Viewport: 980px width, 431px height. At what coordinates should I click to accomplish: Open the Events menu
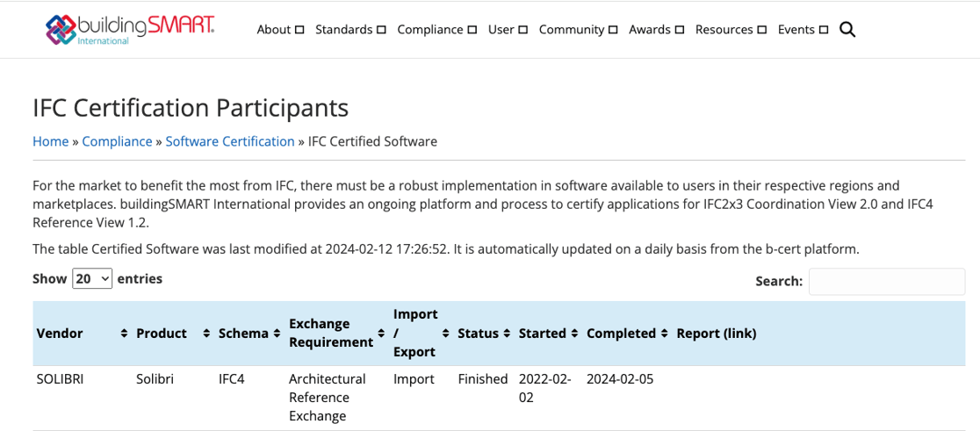[803, 29]
